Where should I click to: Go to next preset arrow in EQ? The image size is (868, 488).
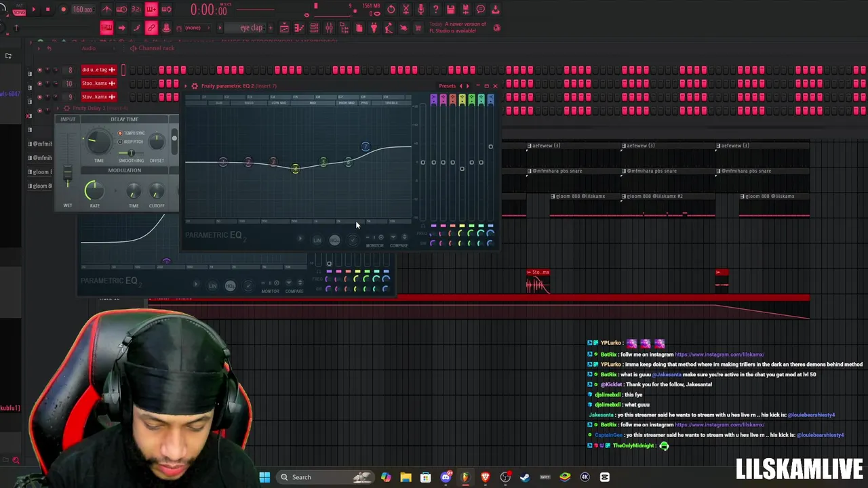(467, 86)
